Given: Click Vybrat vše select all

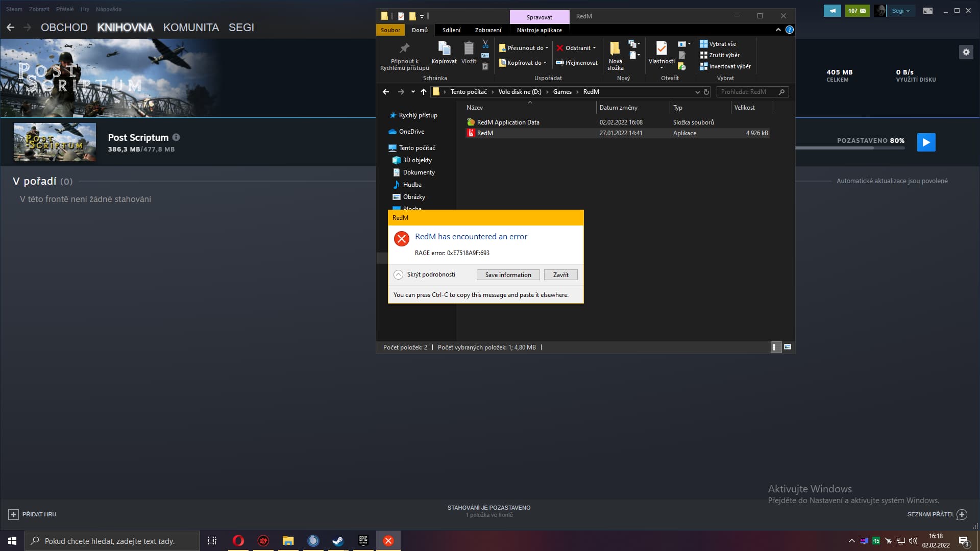Looking at the screenshot, I should [x=718, y=44].
